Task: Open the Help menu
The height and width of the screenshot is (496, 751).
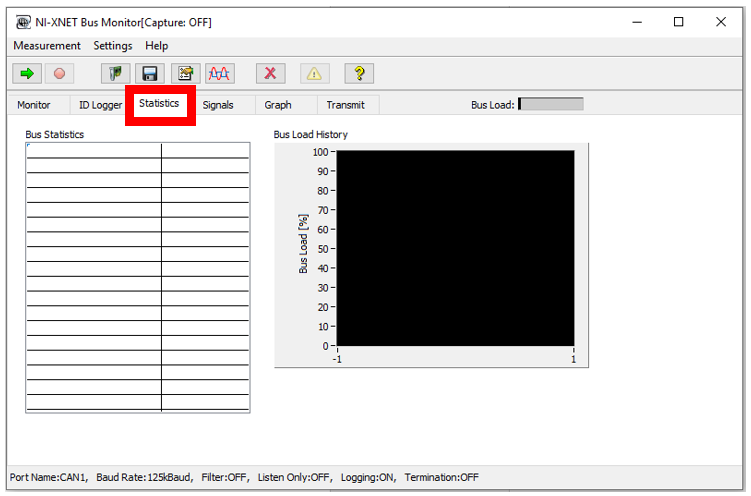Action: (157, 45)
